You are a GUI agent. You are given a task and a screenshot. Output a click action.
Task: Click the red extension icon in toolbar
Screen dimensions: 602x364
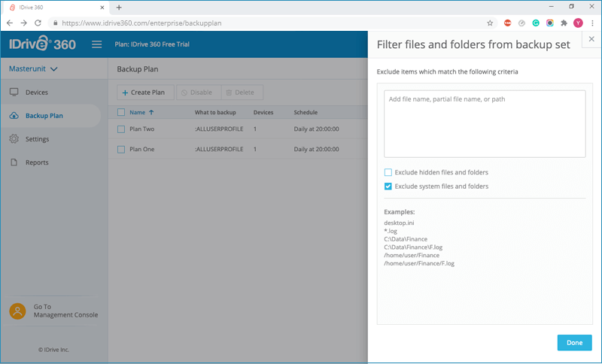tap(507, 23)
